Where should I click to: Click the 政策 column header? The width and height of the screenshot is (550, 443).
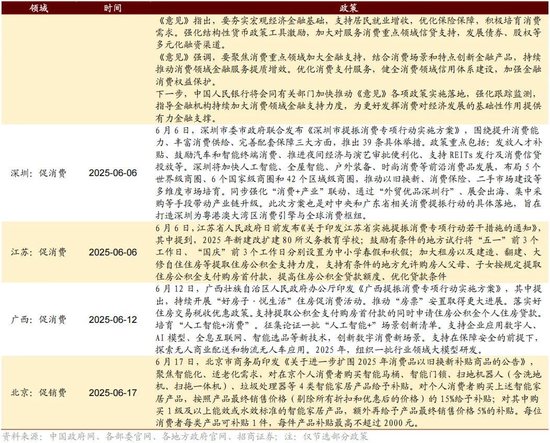pos(349,8)
